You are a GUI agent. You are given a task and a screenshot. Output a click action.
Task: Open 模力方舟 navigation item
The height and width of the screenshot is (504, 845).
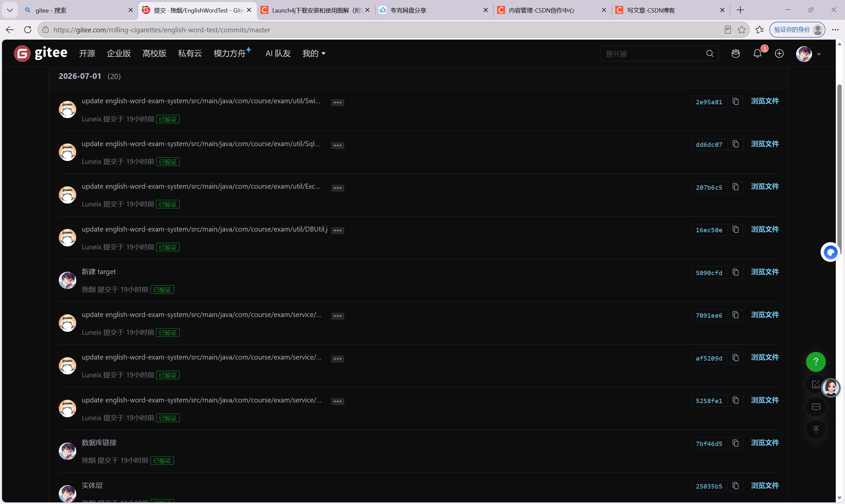coord(232,53)
